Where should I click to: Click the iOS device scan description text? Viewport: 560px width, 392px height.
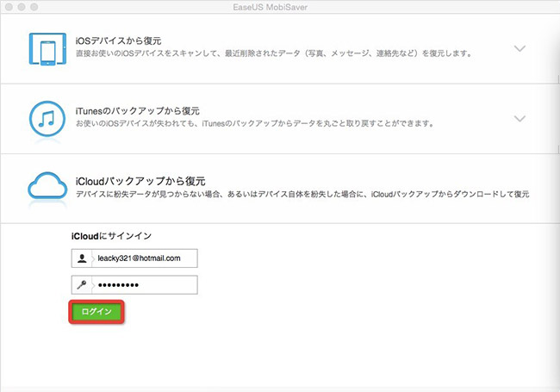pos(274,53)
